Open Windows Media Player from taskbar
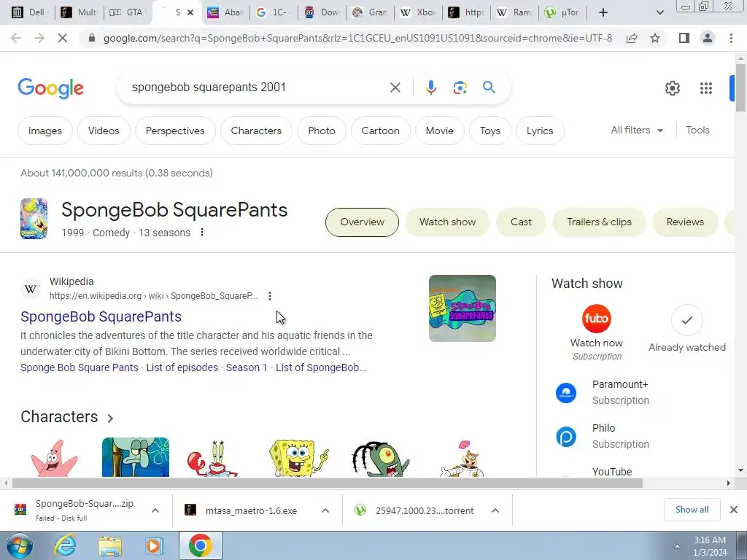The height and width of the screenshot is (560, 747). [155, 546]
